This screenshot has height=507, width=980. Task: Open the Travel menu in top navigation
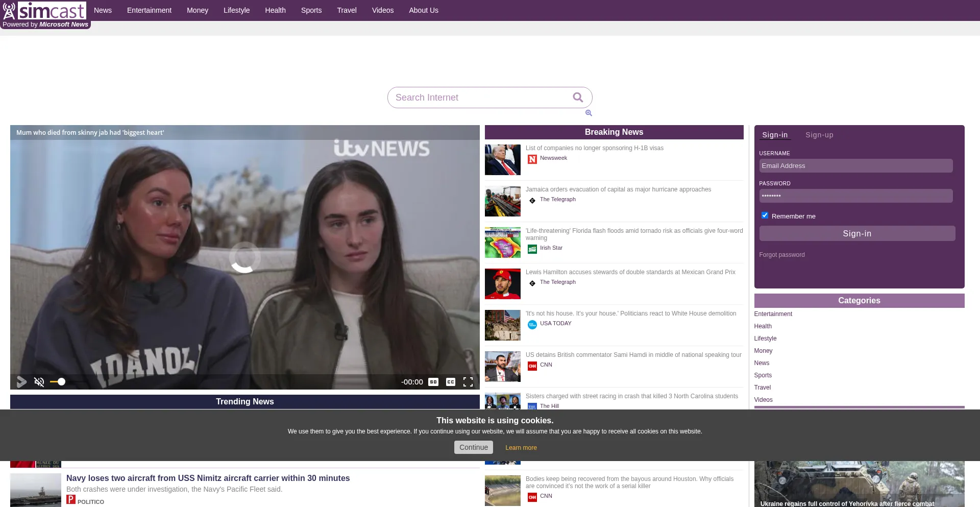pyautogui.click(x=347, y=10)
